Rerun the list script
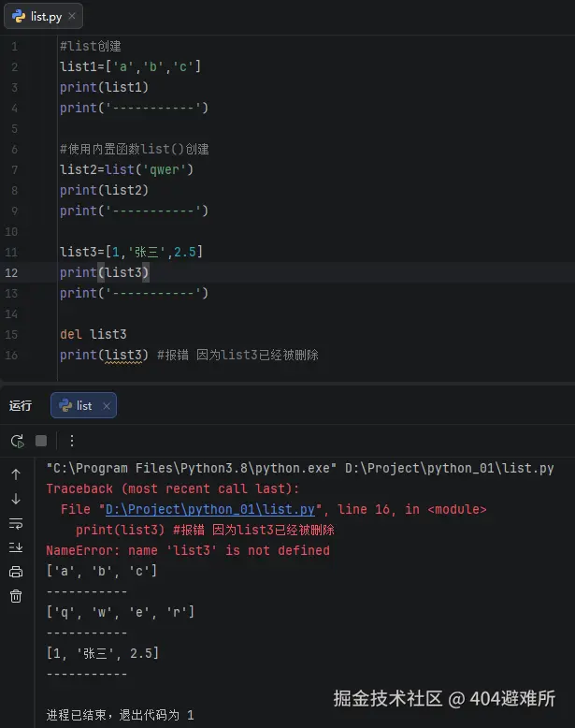 (17, 441)
